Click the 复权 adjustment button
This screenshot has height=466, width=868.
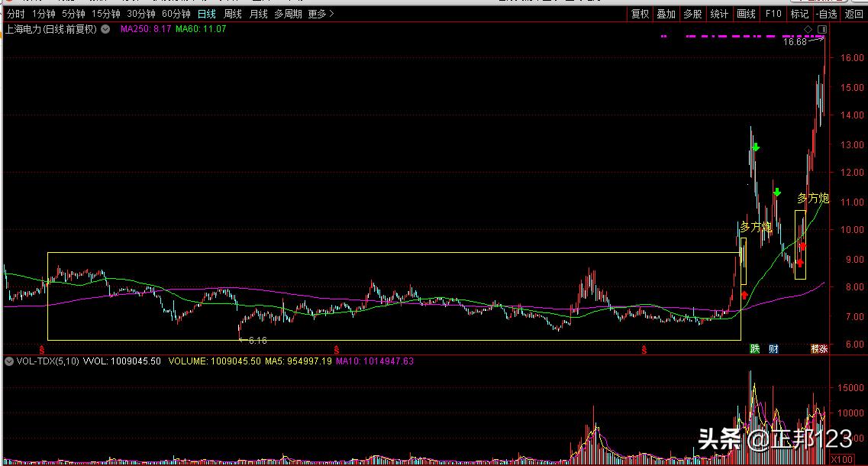[x=640, y=14]
